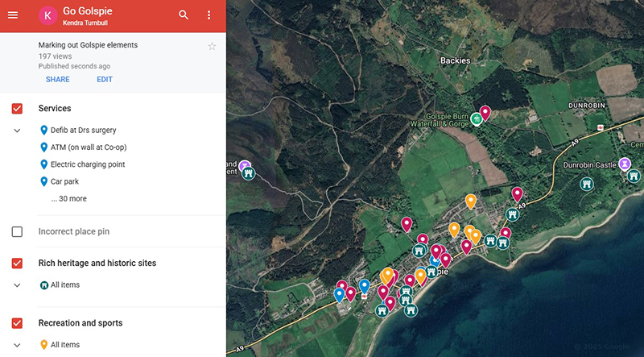Screen dimensions: 644x357
Task: Enable the Incorrect place pin layer
Action: tap(17, 232)
